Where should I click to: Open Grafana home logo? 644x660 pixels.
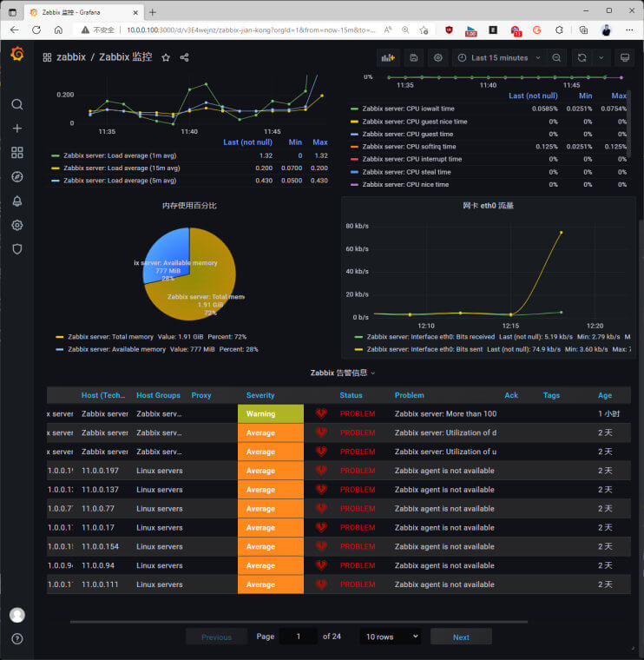click(16, 55)
